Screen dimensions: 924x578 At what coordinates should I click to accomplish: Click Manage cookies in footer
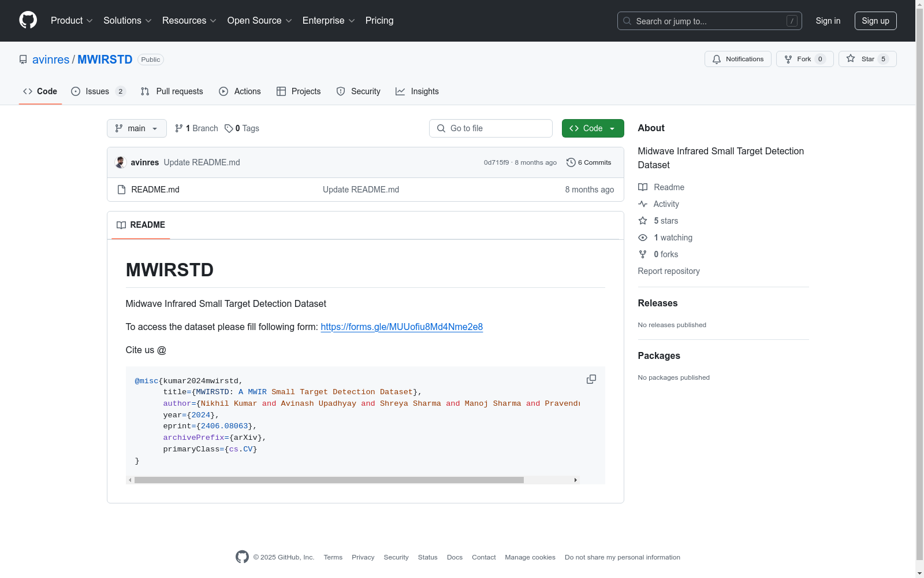click(530, 557)
